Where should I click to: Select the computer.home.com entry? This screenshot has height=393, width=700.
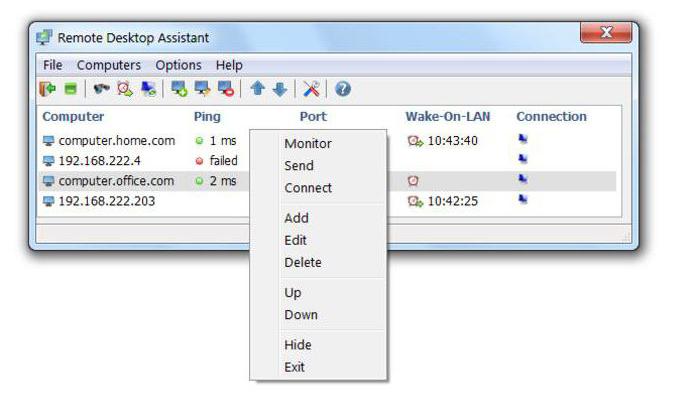tap(117, 141)
